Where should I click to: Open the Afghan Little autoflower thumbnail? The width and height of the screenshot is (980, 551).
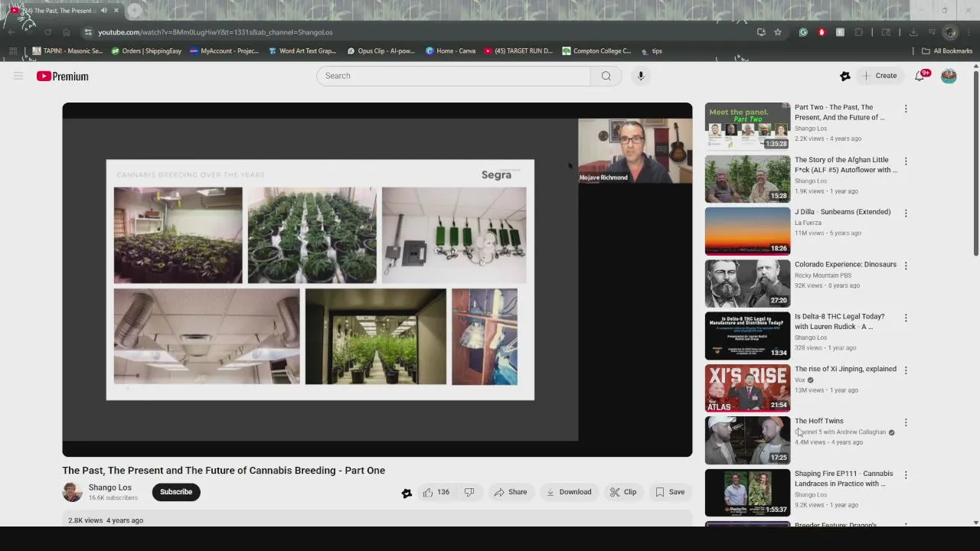(x=747, y=179)
